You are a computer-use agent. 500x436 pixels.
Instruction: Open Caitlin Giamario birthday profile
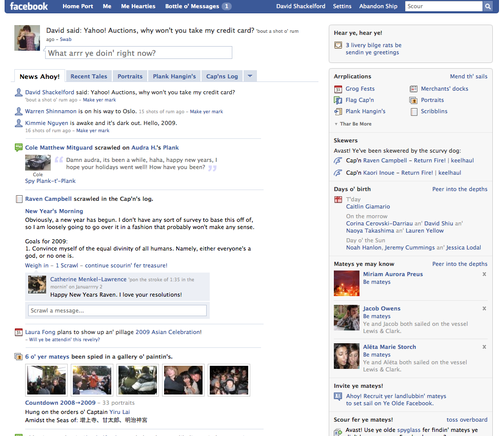(368, 207)
